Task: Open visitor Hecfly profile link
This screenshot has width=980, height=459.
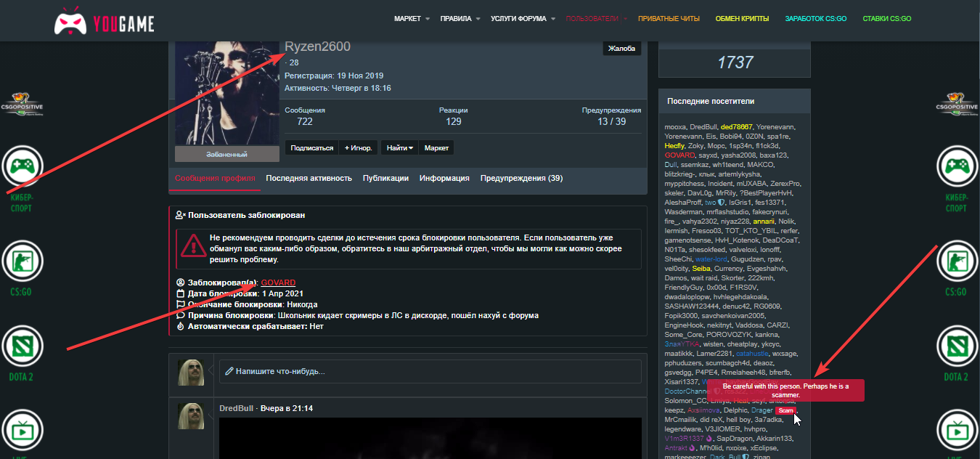Action: click(x=675, y=145)
